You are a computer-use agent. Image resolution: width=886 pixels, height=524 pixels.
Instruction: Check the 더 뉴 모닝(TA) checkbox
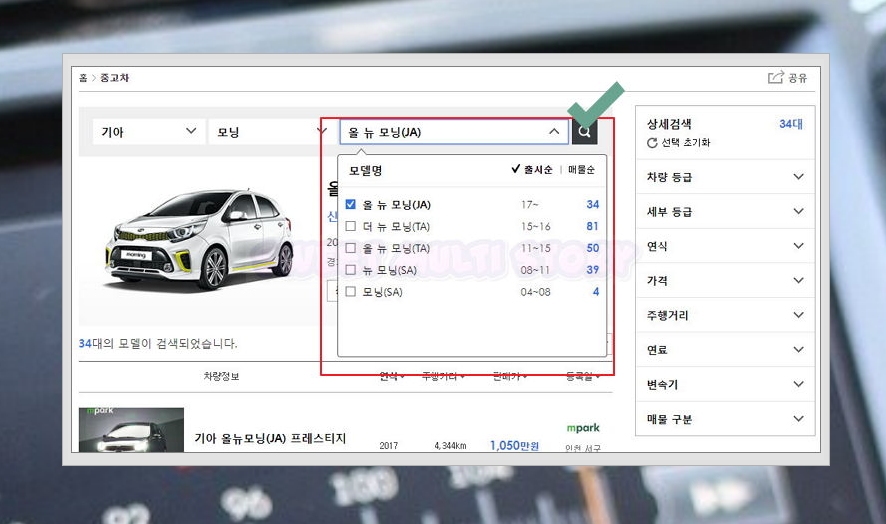pos(350,226)
